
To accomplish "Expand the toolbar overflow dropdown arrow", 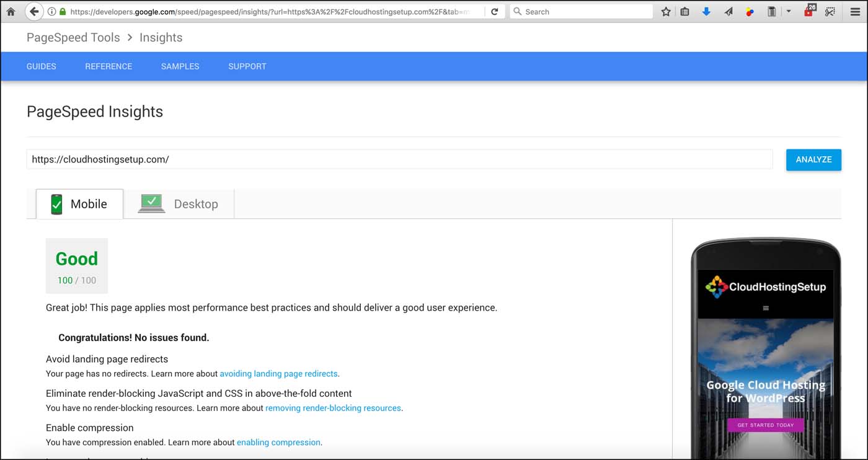I will click(x=789, y=11).
